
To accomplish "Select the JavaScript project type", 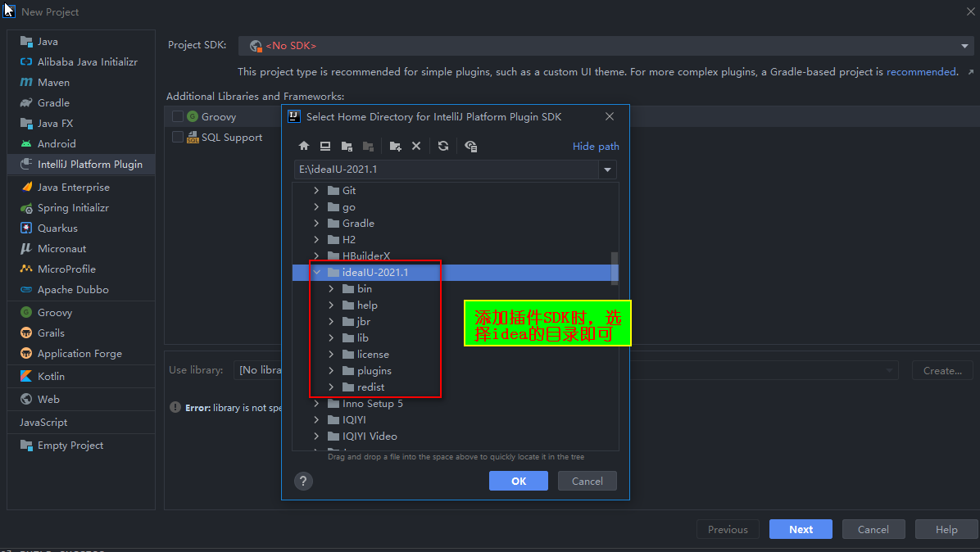I will [x=81, y=422].
